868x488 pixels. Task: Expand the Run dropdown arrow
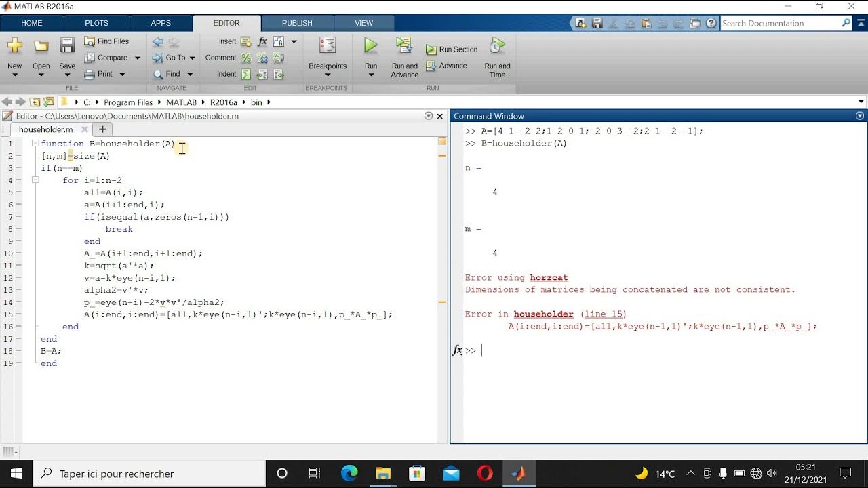[x=370, y=75]
